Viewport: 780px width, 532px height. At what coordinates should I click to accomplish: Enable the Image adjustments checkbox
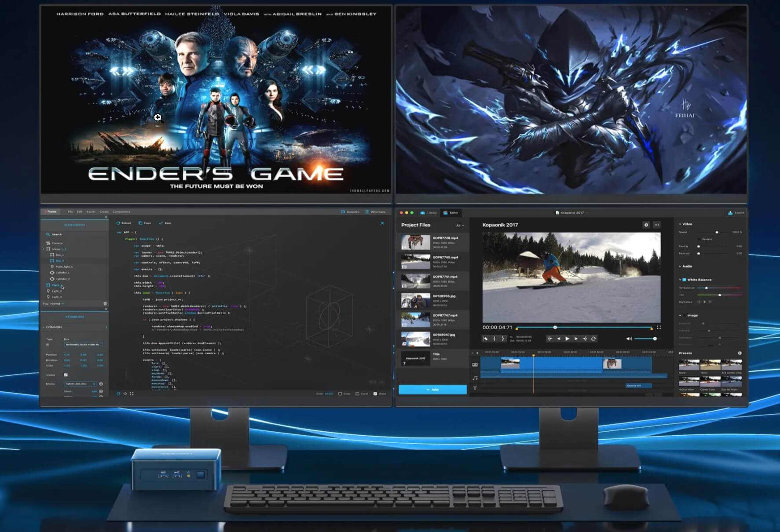(x=685, y=315)
